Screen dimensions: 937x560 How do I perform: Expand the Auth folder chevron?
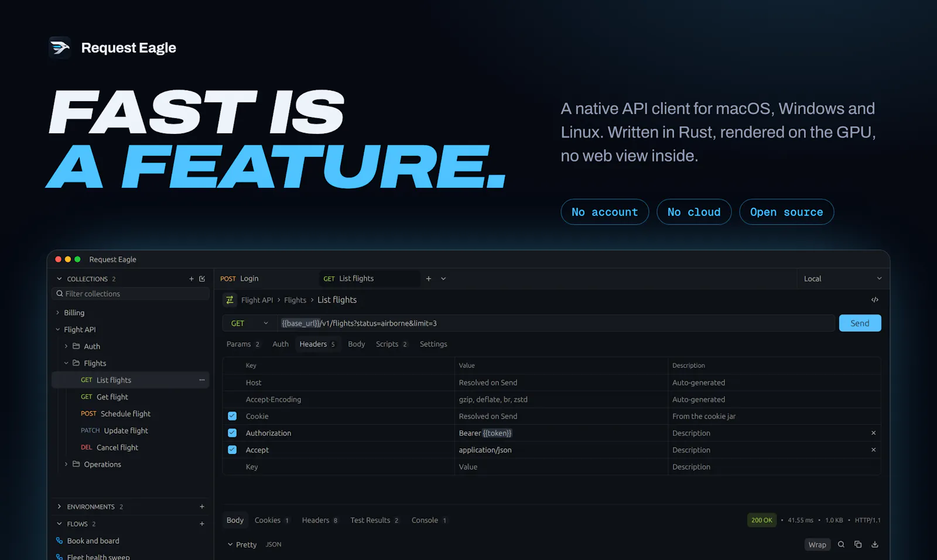pos(66,346)
